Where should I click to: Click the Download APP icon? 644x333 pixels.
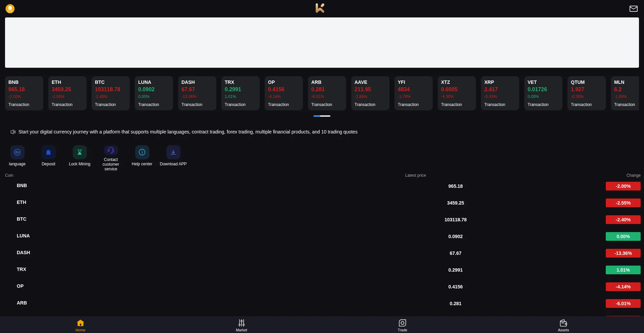(173, 152)
